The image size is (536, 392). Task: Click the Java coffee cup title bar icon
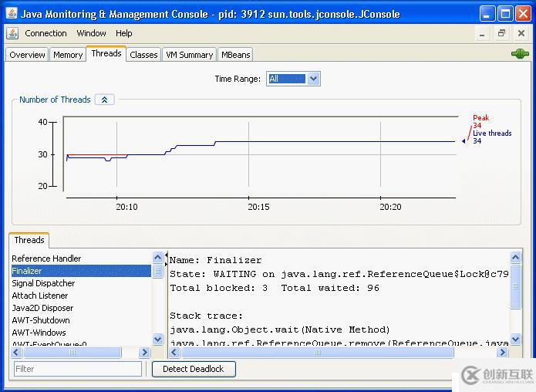click(x=12, y=14)
